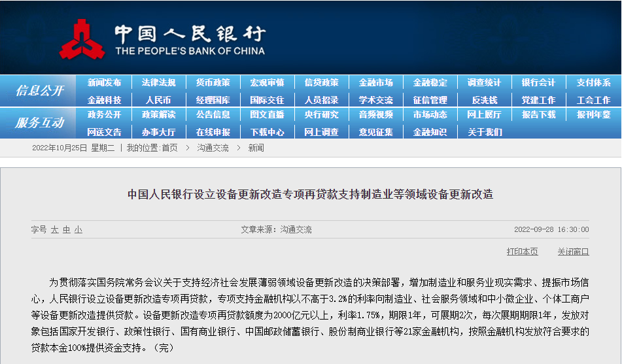Select 音频视频 menu item
The height and width of the screenshot is (364, 622).
point(376,114)
